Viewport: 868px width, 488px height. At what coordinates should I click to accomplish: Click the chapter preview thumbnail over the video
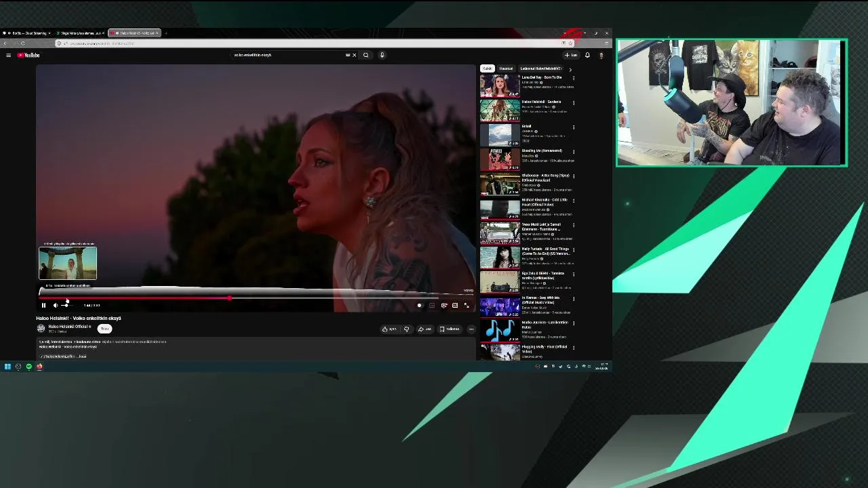[x=68, y=264]
